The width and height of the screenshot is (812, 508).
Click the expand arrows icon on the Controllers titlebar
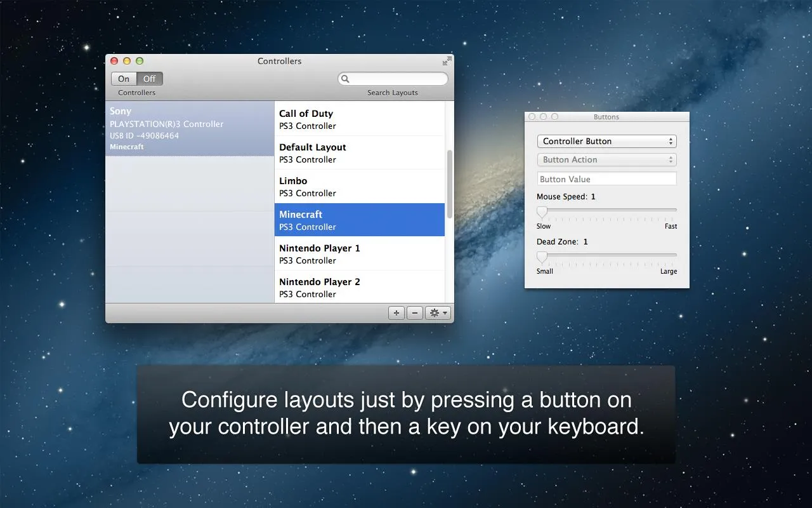pos(447,60)
